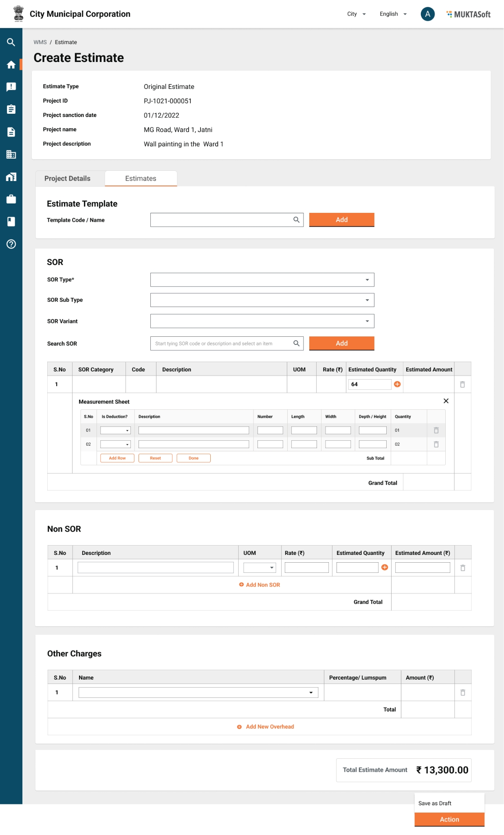Click the Add Non SOR link
The image size is (504, 835).
coord(260,585)
